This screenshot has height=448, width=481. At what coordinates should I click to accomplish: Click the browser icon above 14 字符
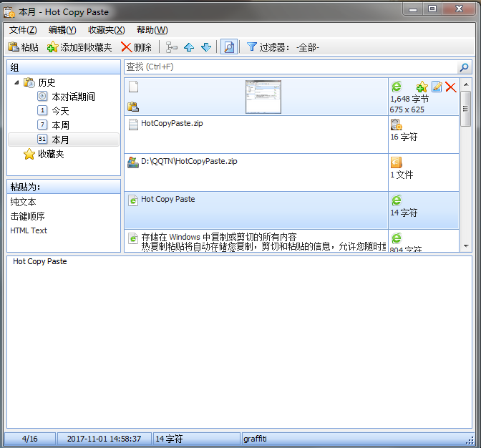(x=397, y=200)
